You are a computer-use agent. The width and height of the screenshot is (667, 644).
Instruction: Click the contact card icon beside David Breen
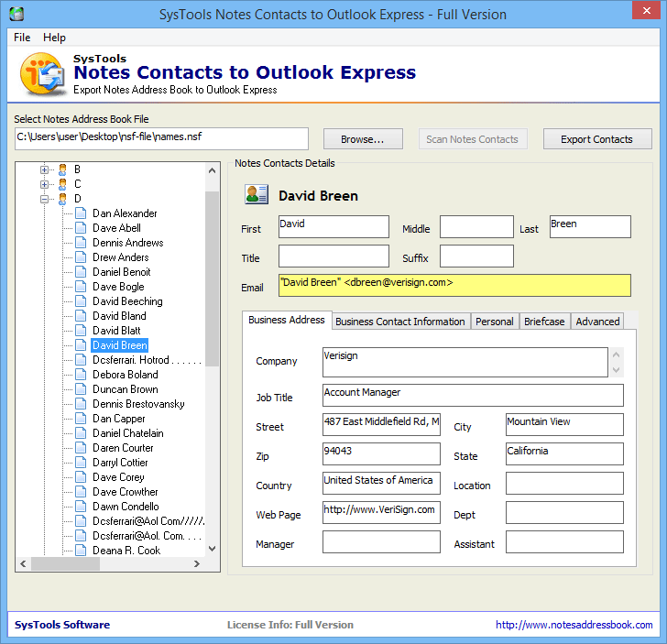257,194
